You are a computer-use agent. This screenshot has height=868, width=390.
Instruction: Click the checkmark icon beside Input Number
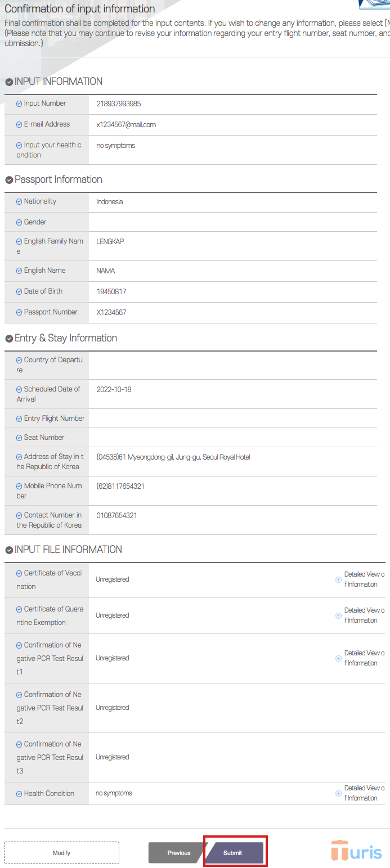pos(19,104)
